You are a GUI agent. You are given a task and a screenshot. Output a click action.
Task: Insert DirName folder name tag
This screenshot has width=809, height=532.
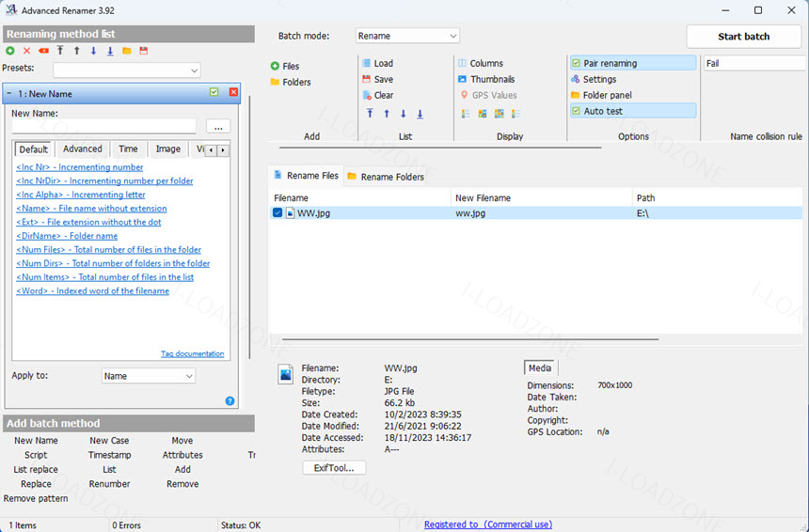[67, 236]
